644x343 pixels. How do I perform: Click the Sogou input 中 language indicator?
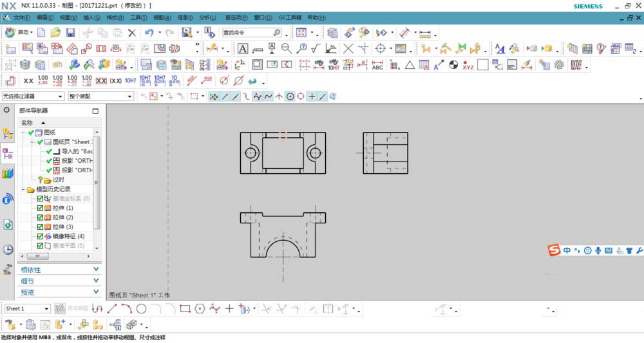(567, 250)
